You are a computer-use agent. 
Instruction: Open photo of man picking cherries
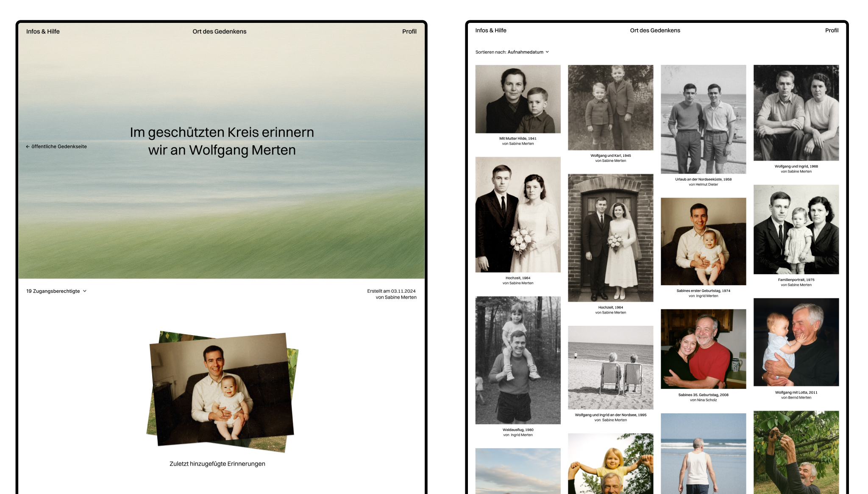click(796, 452)
